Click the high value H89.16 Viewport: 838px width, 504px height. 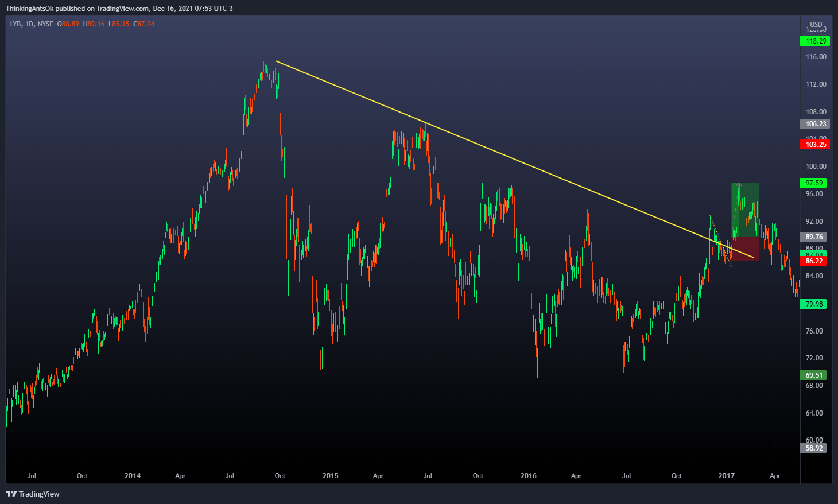point(94,24)
